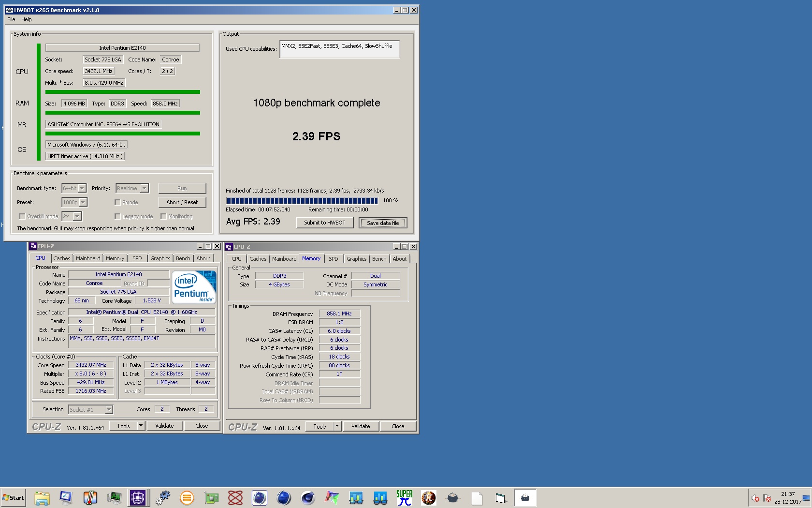812x508 pixels.
Task: Open the File menu
Action: [11, 19]
